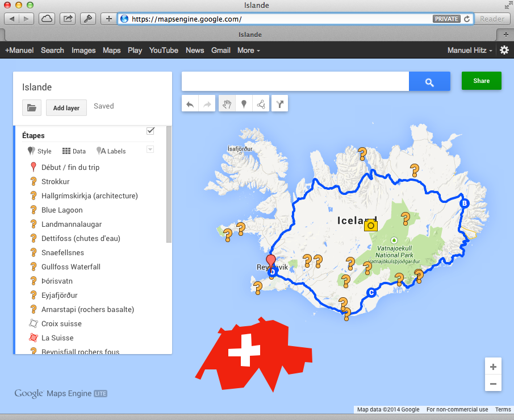Select the add directions tool
The image size is (514, 420).
[279, 104]
